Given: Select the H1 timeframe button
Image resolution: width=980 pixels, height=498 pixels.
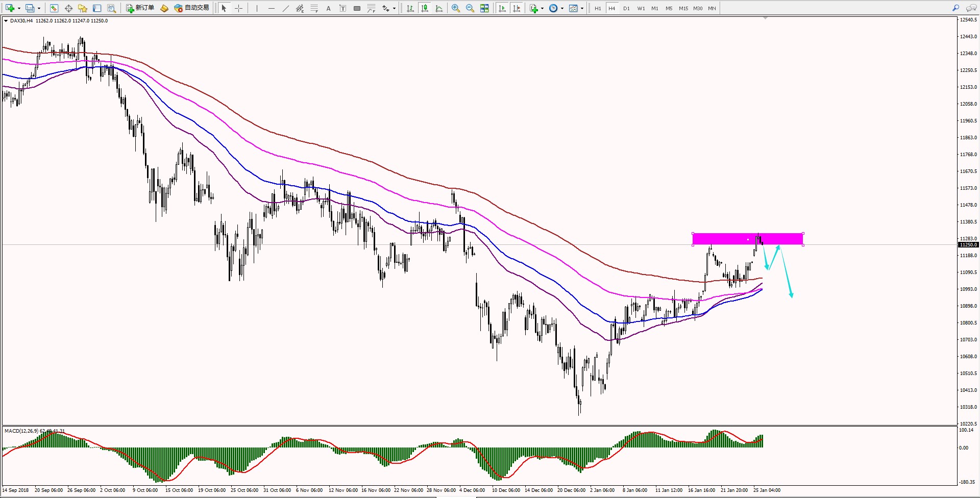Looking at the screenshot, I should 598,8.
